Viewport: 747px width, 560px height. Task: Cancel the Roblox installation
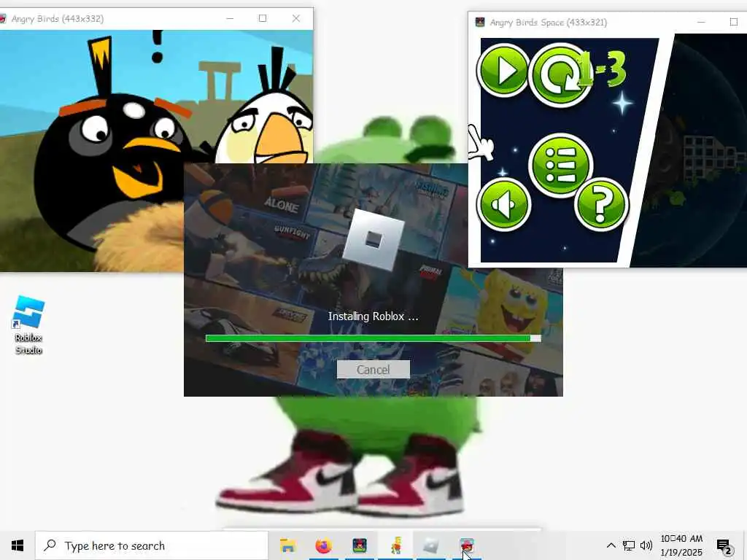(x=373, y=370)
